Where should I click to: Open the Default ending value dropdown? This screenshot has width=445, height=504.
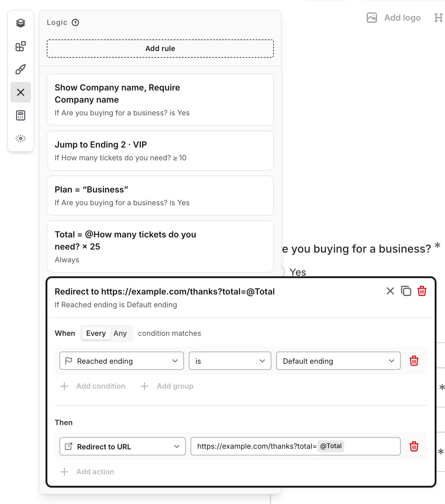coord(338,361)
